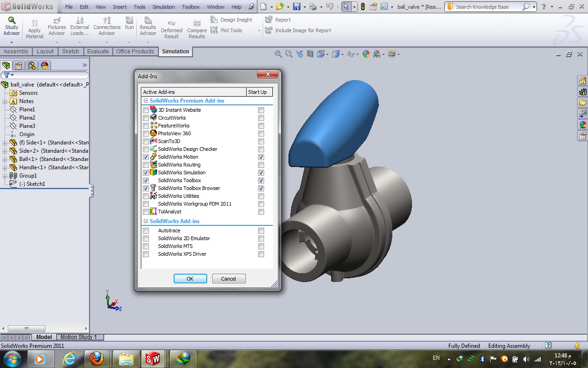The height and width of the screenshot is (368, 588).
Task: Switch to the Motion Study 1 tab
Action: 79,337
